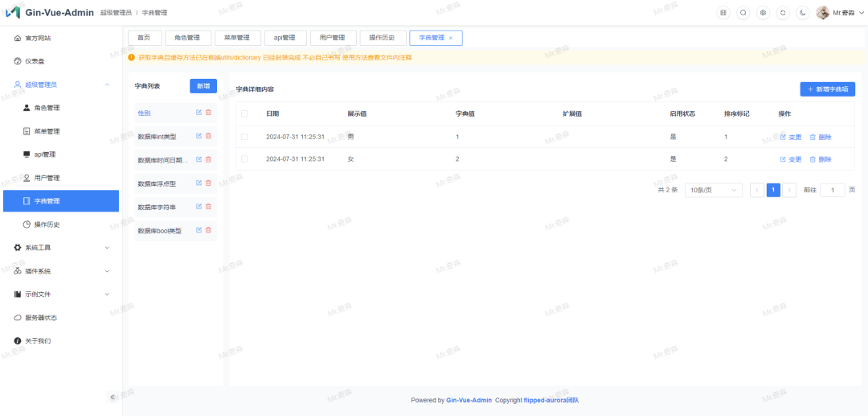This screenshot has height=416, width=868.
Task: Toggle dark mode with the moon icon
Action: (x=802, y=13)
